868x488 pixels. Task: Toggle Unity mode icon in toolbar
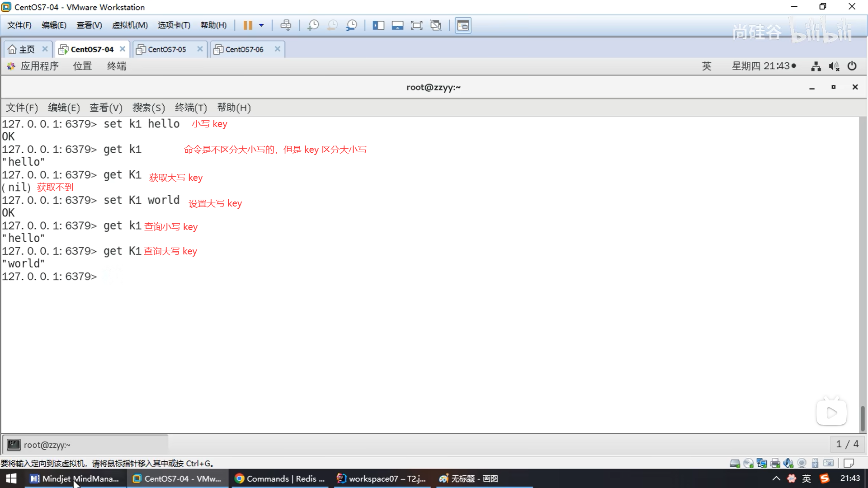tap(436, 25)
